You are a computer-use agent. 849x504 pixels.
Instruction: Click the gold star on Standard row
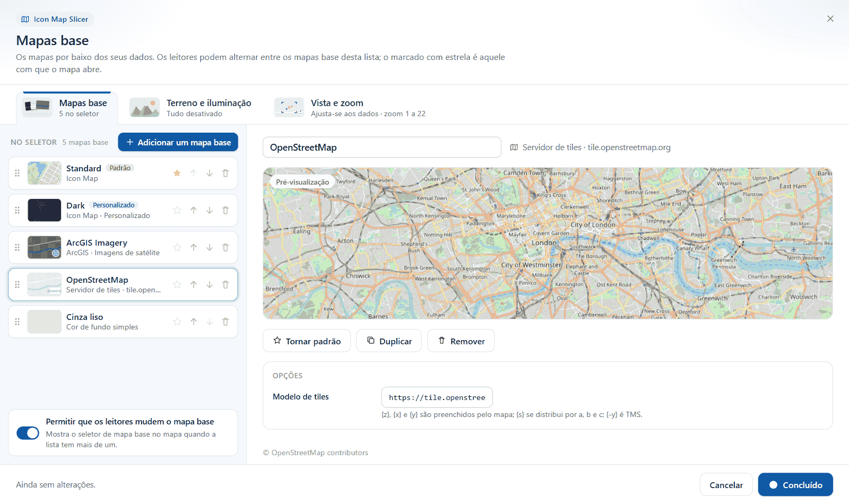pyautogui.click(x=177, y=173)
